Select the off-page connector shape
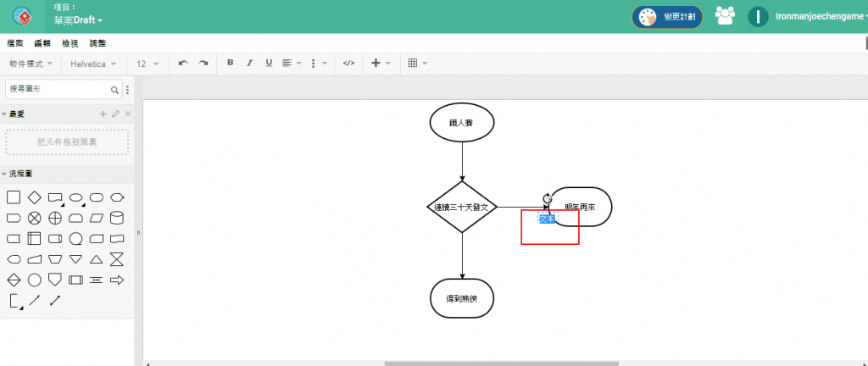868x366 pixels. (55, 280)
